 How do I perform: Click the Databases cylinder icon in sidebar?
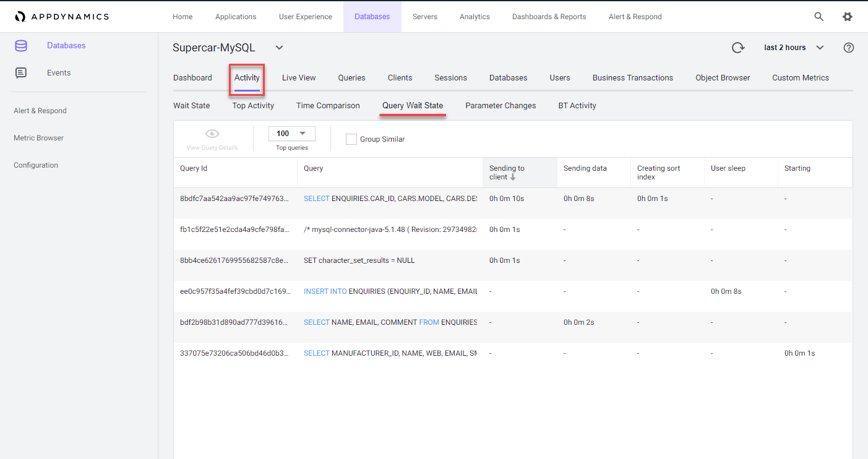coord(21,46)
